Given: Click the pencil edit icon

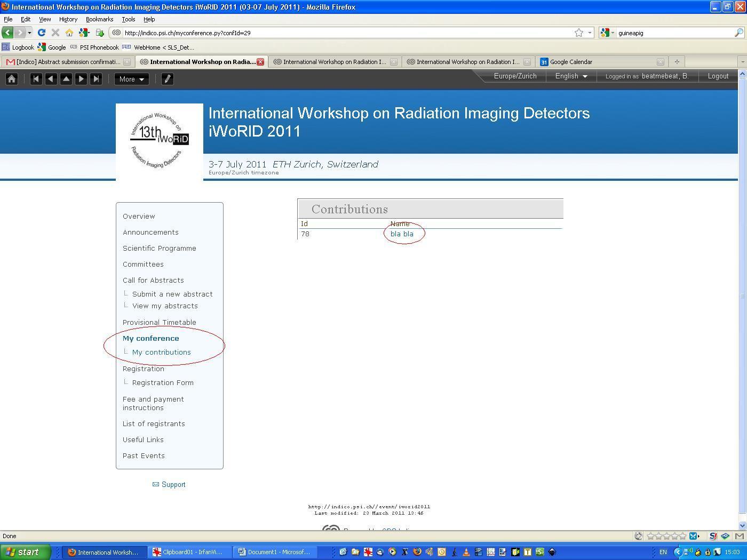Looking at the screenshot, I should pos(167,79).
